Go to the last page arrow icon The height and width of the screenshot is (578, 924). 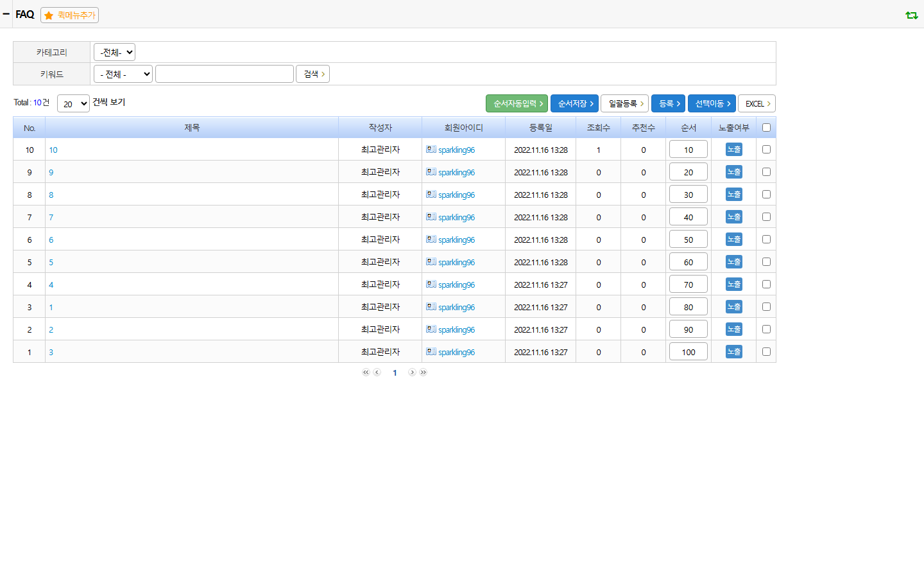[x=424, y=372]
